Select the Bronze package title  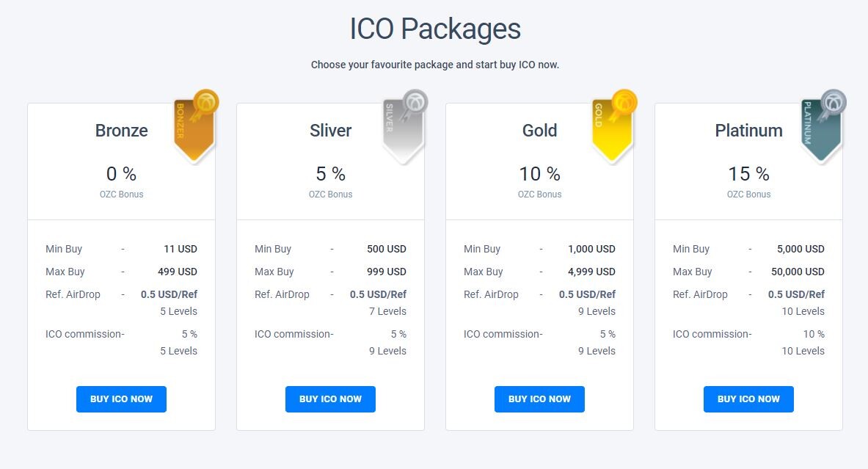[x=121, y=131]
